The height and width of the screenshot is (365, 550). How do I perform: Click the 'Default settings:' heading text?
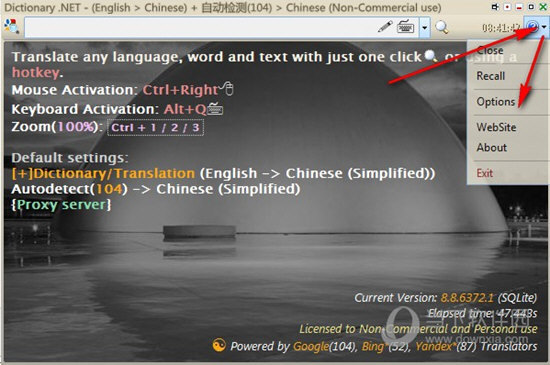(x=70, y=158)
